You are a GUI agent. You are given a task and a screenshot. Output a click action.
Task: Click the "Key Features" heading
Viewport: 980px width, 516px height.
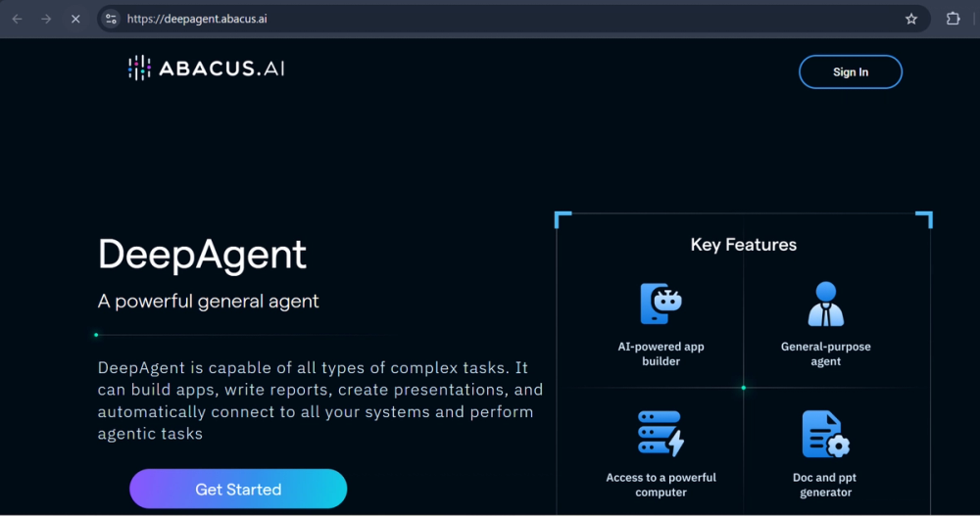pos(744,244)
